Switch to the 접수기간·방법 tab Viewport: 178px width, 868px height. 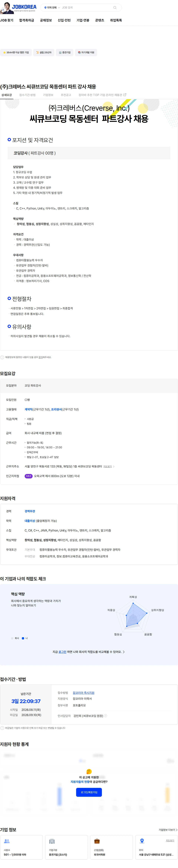[x=27, y=95]
